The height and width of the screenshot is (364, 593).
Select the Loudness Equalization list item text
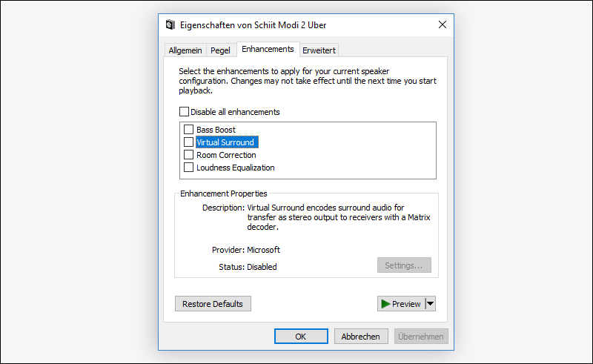pos(235,168)
